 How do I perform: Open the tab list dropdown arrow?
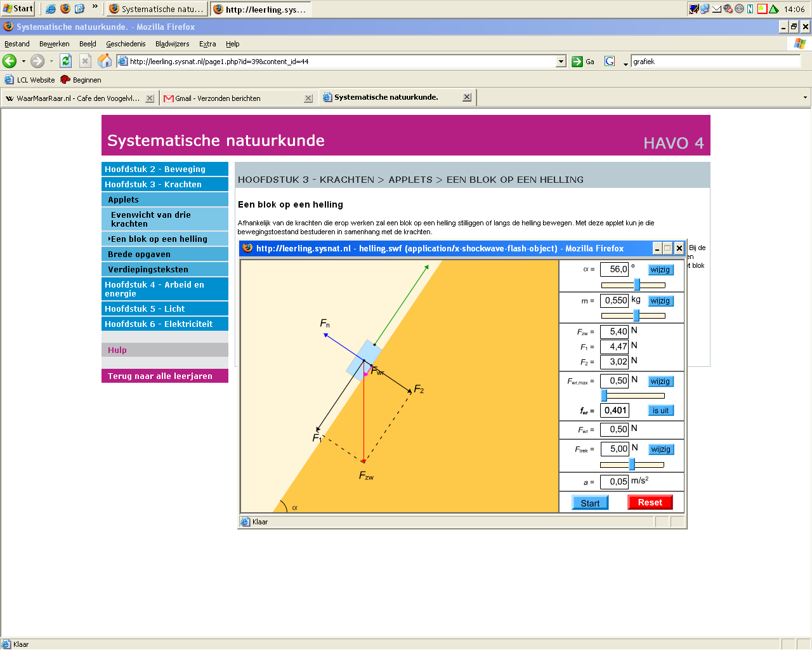click(805, 98)
